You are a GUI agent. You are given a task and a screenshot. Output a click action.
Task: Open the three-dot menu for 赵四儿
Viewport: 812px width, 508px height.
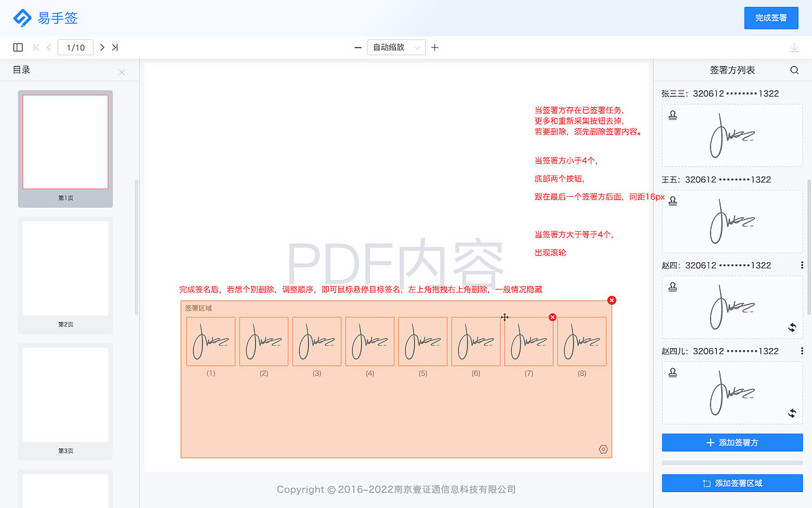(802, 351)
